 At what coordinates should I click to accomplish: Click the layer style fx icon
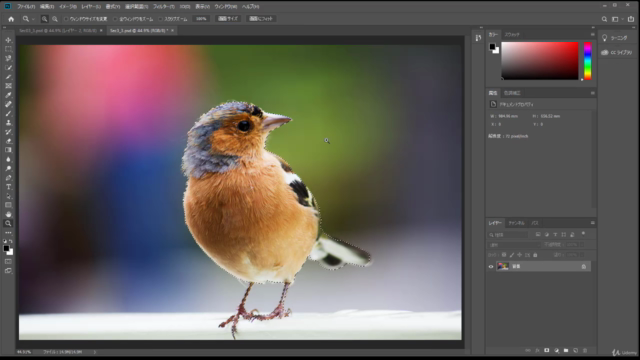tap(537, 350)
